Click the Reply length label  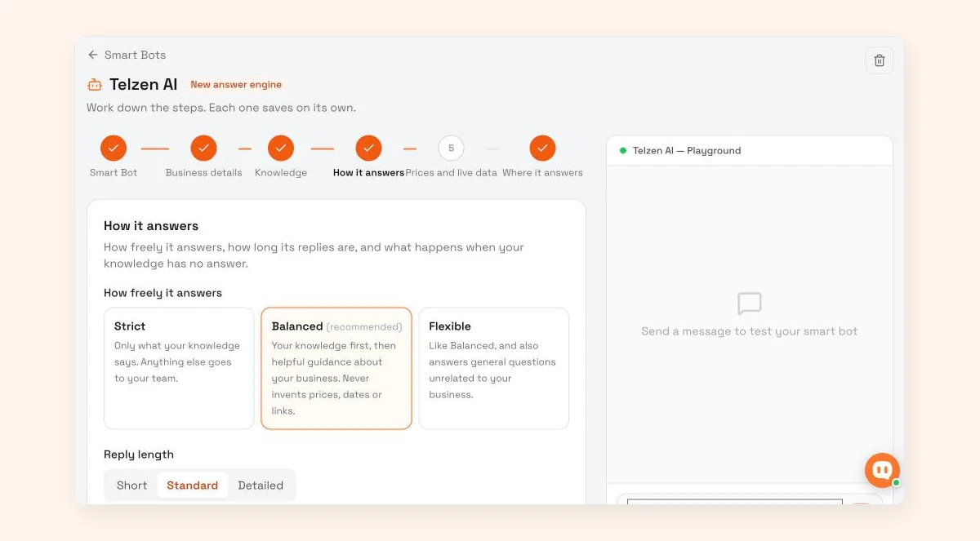tap(139, 455)
